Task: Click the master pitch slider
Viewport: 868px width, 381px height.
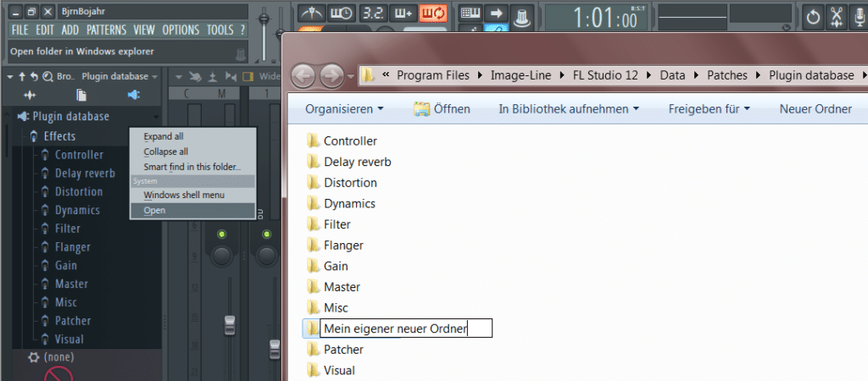Action: (x=281, y=33)
